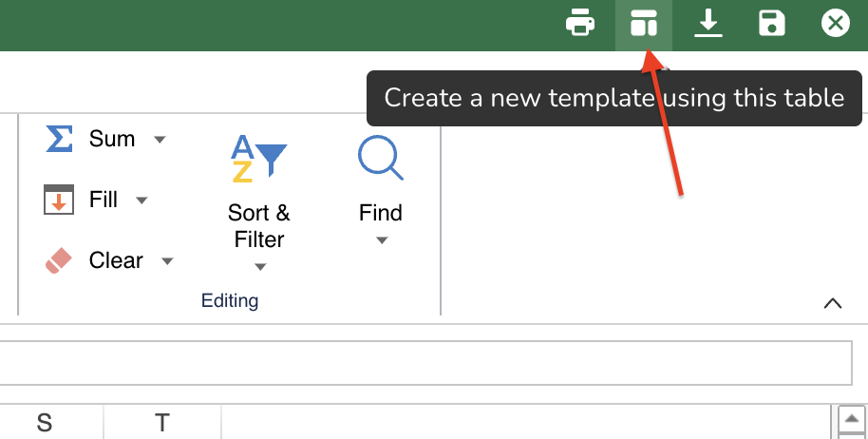Image resolution: width=868 pixels, height=439 pixels.
Task: Select the column S header
Action: (45, 423)
